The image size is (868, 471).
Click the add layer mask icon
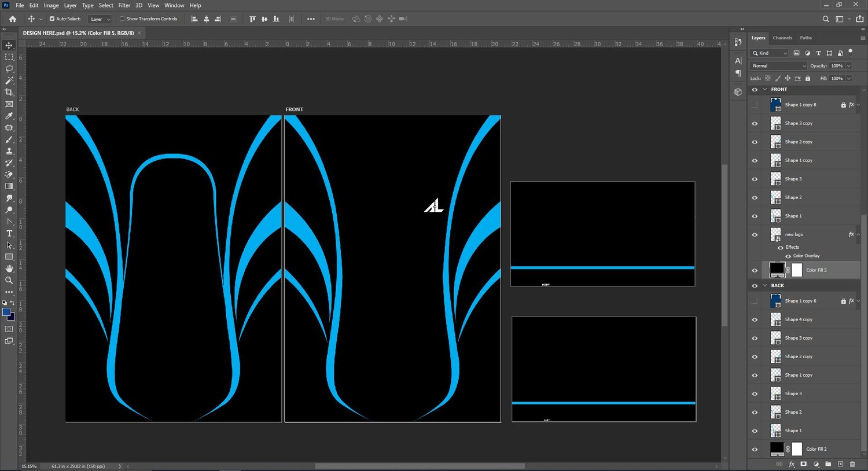(x=804, y=464)
